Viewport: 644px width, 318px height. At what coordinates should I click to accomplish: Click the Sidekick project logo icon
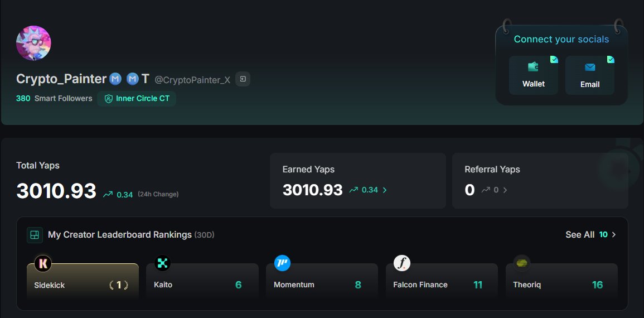coord(42,263)
